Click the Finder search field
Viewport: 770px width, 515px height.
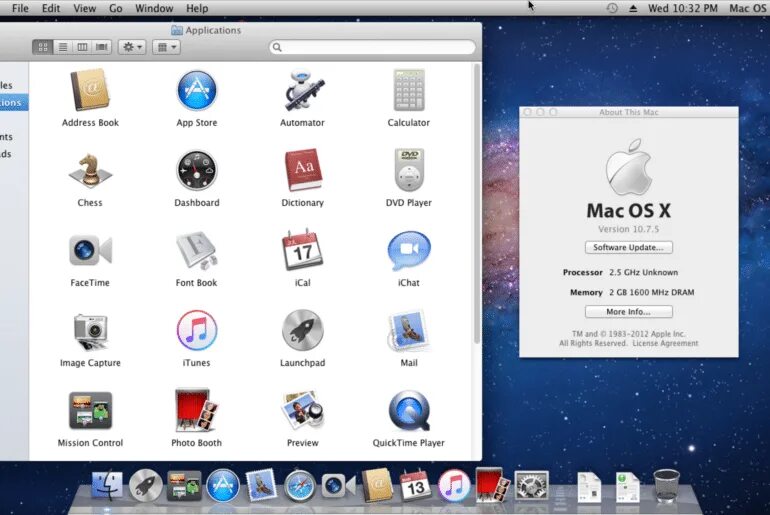click(x=373, y=47)
